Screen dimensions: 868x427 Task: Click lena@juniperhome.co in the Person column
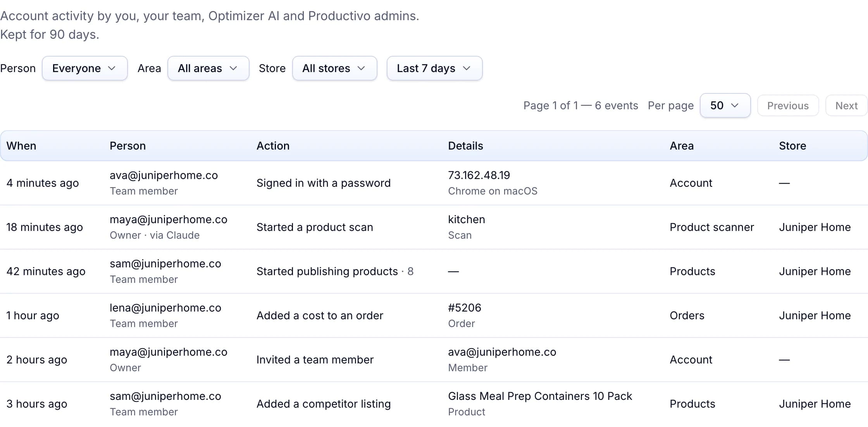[x=165, y=308]
